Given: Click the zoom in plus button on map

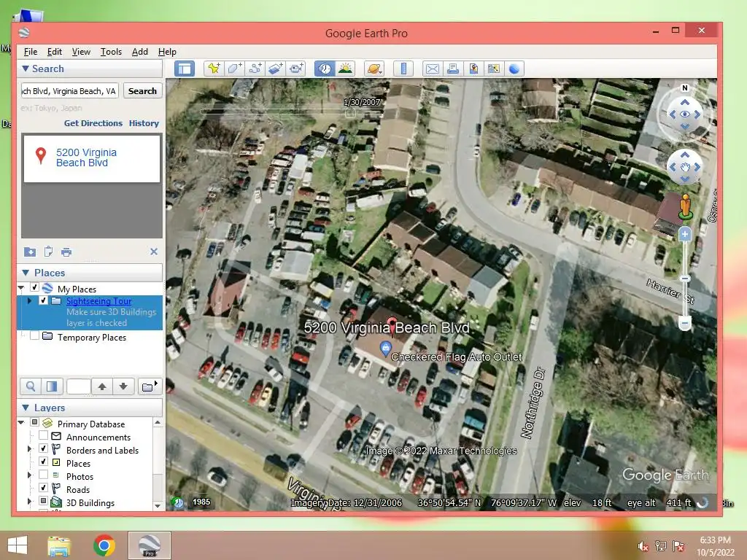Looking at the screenshot, I should (x=685, y=234).
